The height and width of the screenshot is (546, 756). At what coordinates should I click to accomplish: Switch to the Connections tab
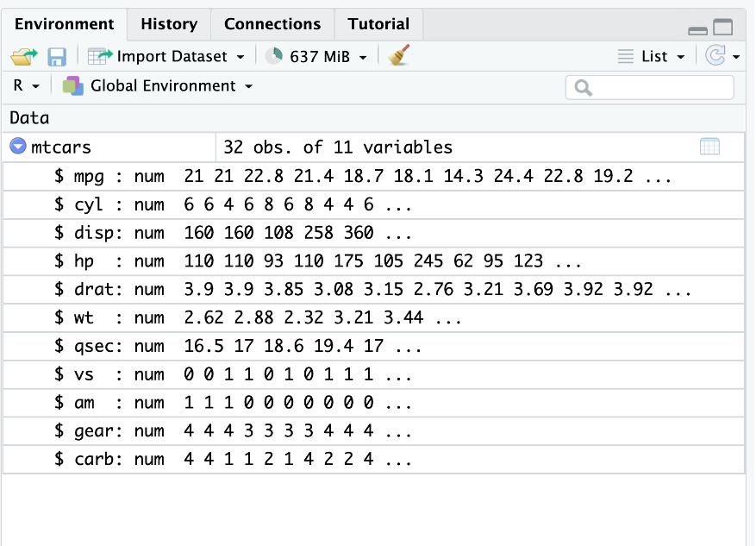click(272, 24)
